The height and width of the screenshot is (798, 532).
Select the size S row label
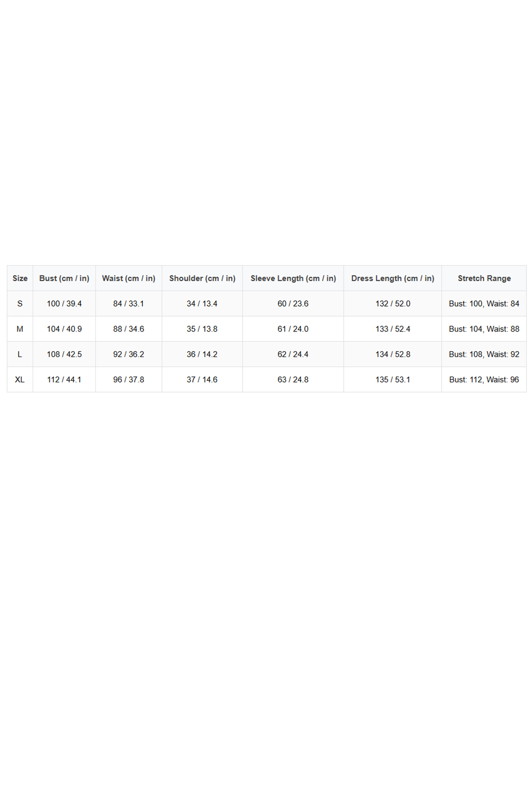tap(20, 304)
